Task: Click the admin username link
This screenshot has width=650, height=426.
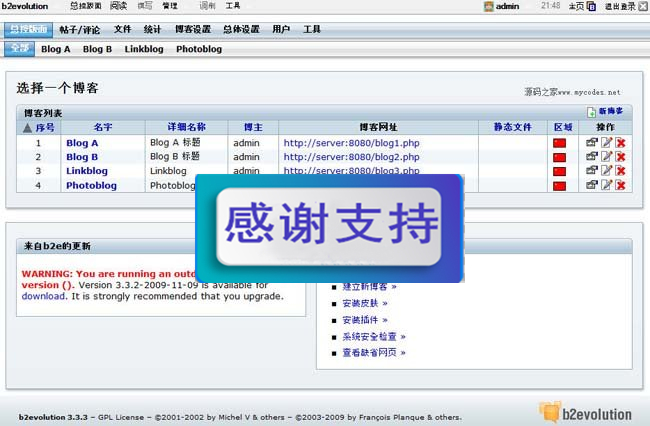Action: 507,6
